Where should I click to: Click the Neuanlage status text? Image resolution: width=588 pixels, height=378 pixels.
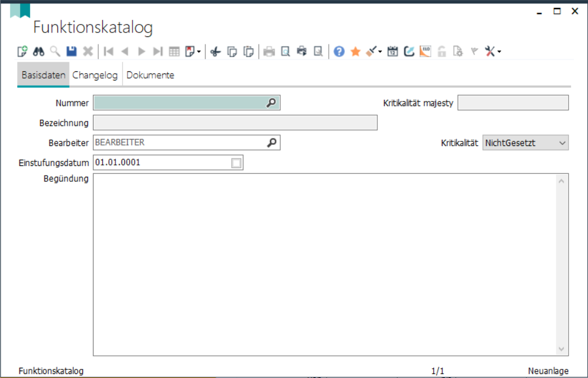point(548,371)
